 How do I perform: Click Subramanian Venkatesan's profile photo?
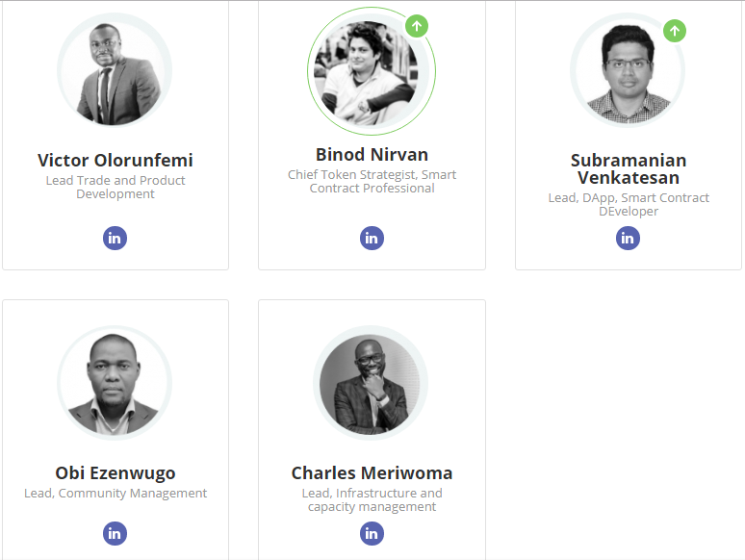pyautogui.click(x=628, y=72)
